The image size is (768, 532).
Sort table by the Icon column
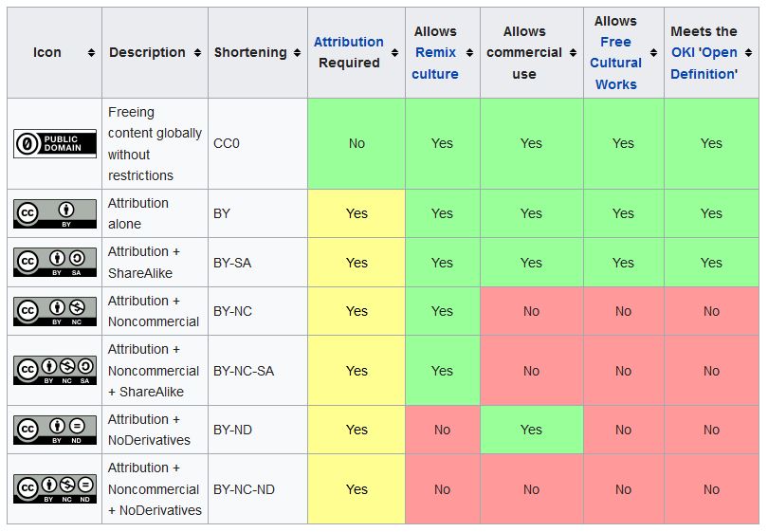coord(91,53)
